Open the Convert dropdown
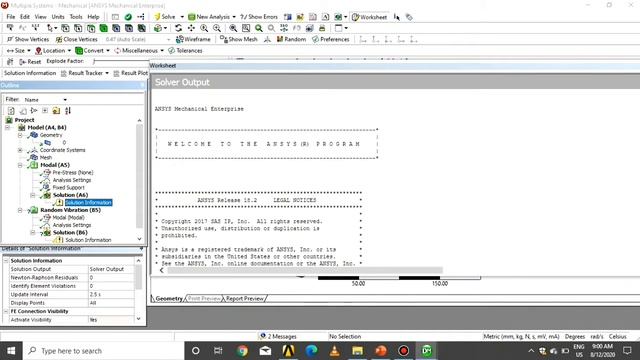Screen dimensions: 640x360 (93, 51)
